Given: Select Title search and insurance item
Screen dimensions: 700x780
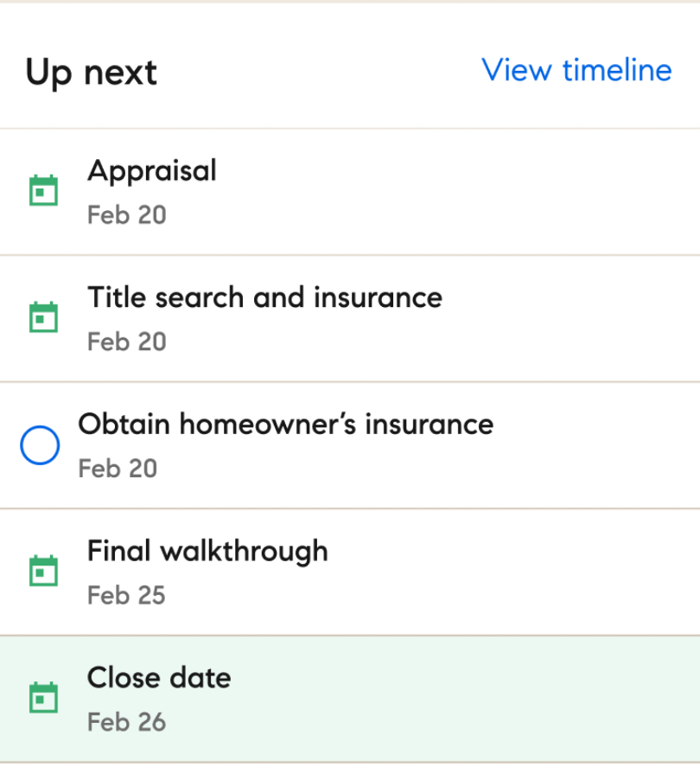Looking at the screenshot, I should pos(264,297).
